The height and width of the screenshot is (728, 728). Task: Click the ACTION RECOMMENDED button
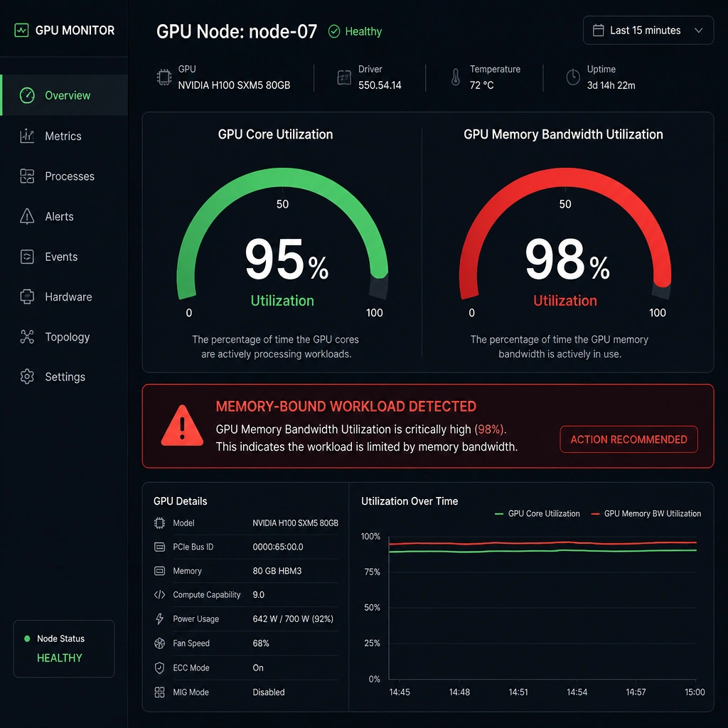628,439
